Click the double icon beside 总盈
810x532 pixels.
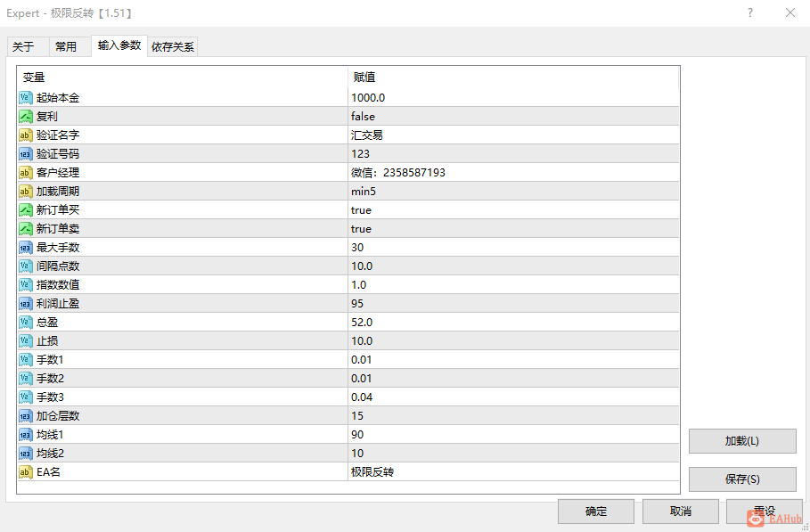tap(26, 323)
